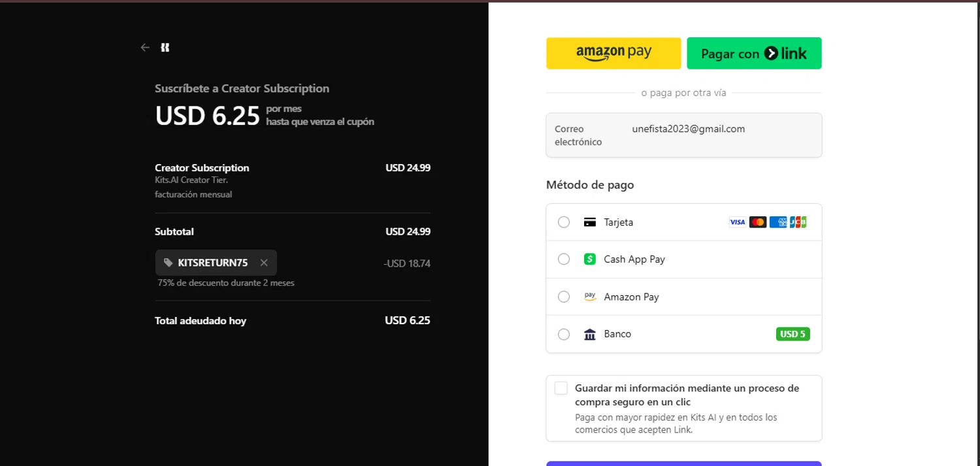Click the Cash App green dollar icon
Viewport: 980px width, 466px height.
pyautogui.click(x=589, y=259)
